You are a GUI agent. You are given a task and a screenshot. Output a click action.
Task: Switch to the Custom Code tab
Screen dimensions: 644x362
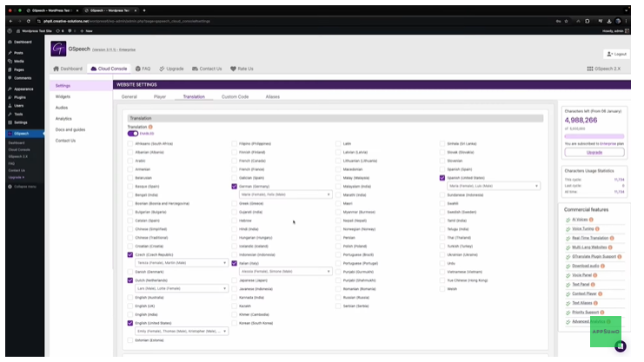[235, 96]
